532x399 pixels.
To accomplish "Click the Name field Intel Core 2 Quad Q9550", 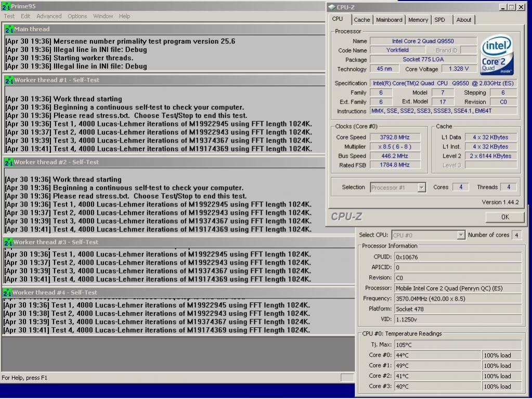I will coord(423,41).
